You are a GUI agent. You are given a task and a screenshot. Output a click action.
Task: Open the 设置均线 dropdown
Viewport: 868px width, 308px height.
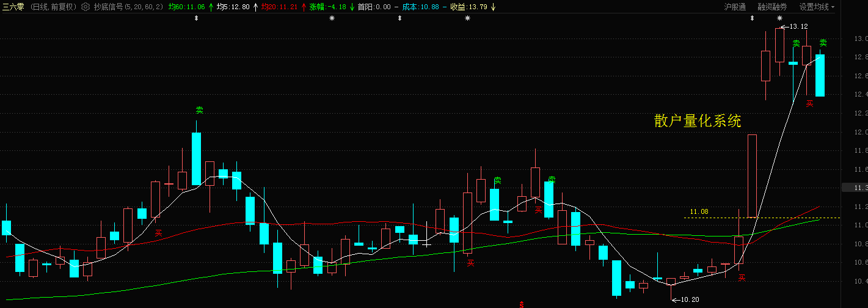pos(817,7)
